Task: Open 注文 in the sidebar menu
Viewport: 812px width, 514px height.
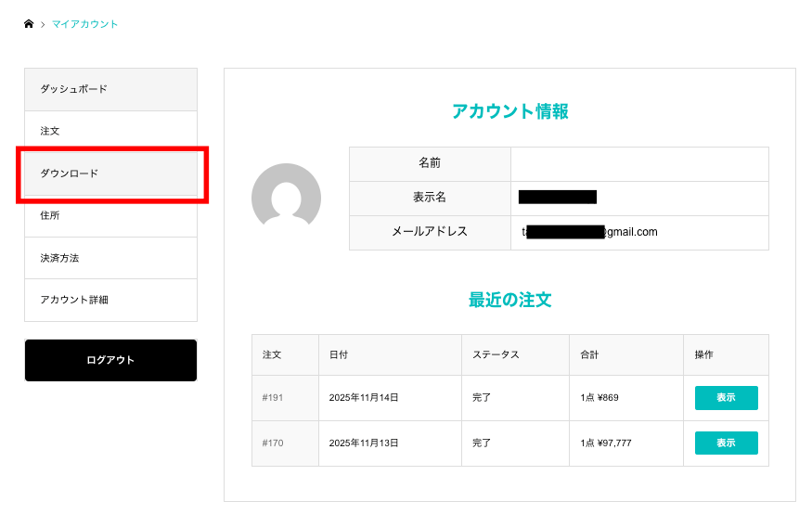Action: coord(110,132)
